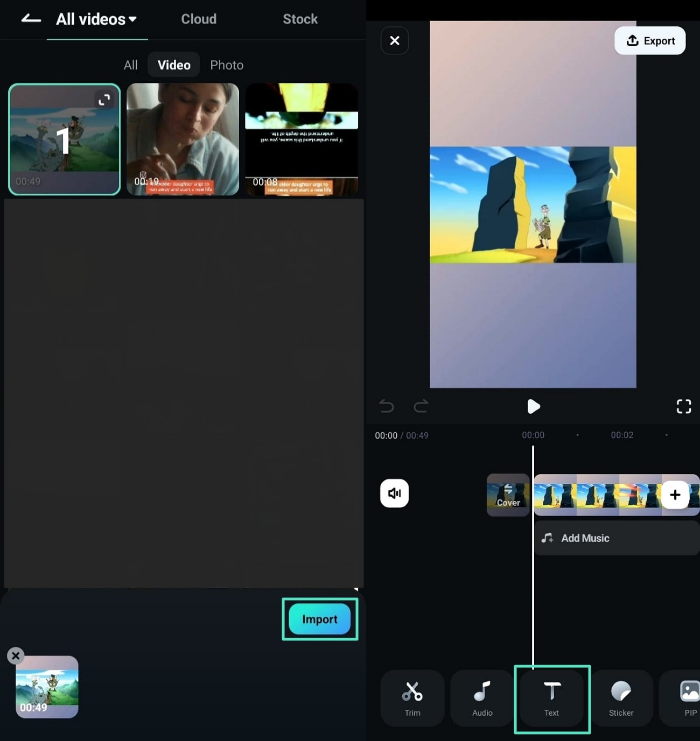Viewport: 700px width, 741px height.
Task: Open the Trim tool
Action: 412,698
